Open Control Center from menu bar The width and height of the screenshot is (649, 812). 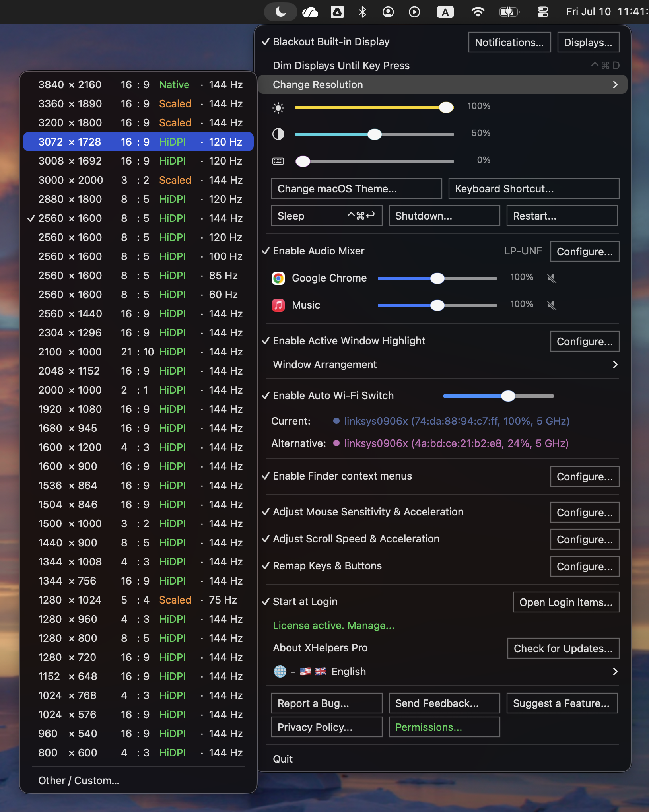point(543,12)
